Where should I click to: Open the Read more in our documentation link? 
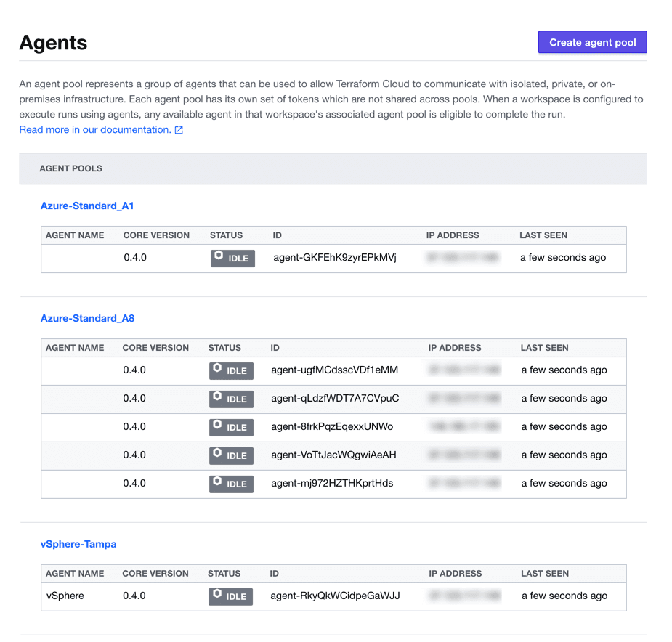click(94, 129)
